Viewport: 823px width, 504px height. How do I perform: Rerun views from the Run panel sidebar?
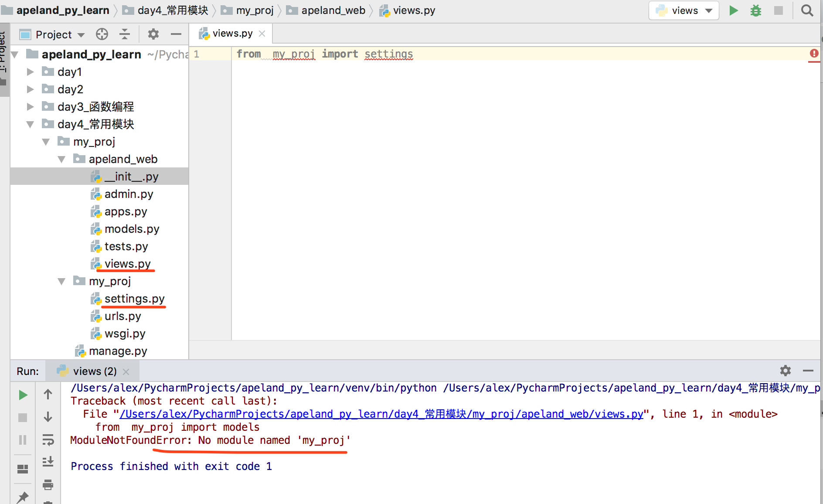coord(23,395)
